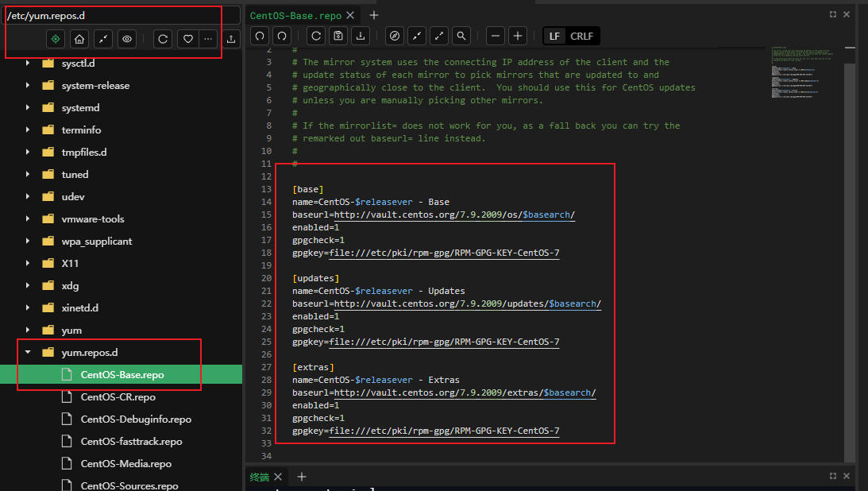This screenshot has height=491, width=868.
Task: Open a new editor tab
Action: pyautogui.click(x=373, y=14)
